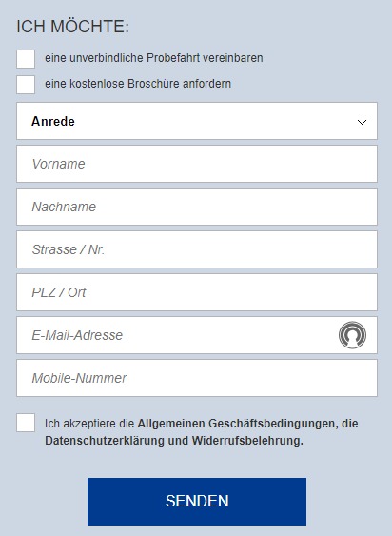This screenshot has height=536, width=392.
Task: Accept the terms and conditions checkbox
Action: 26,423
